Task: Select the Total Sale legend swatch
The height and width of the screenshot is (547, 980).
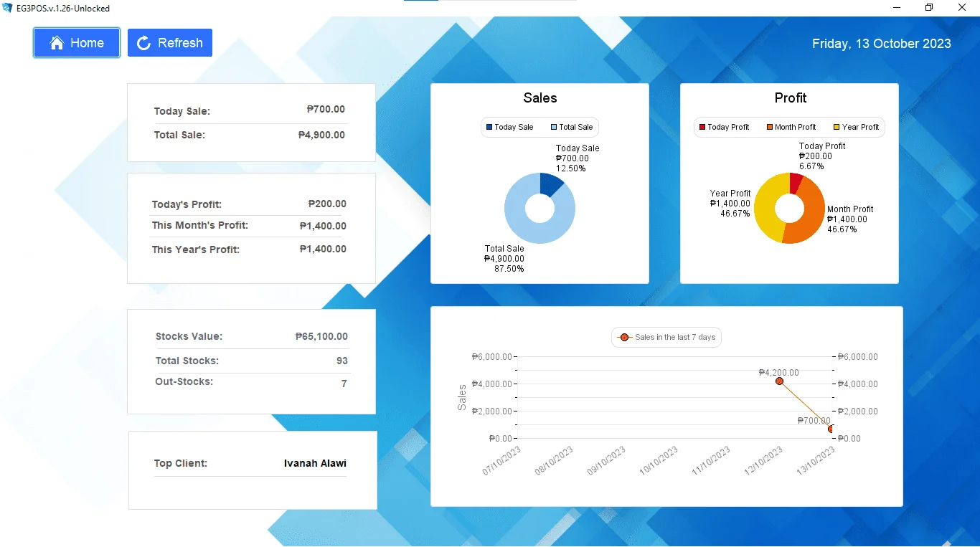Action: pyautogui.click(x=554, y=127)
